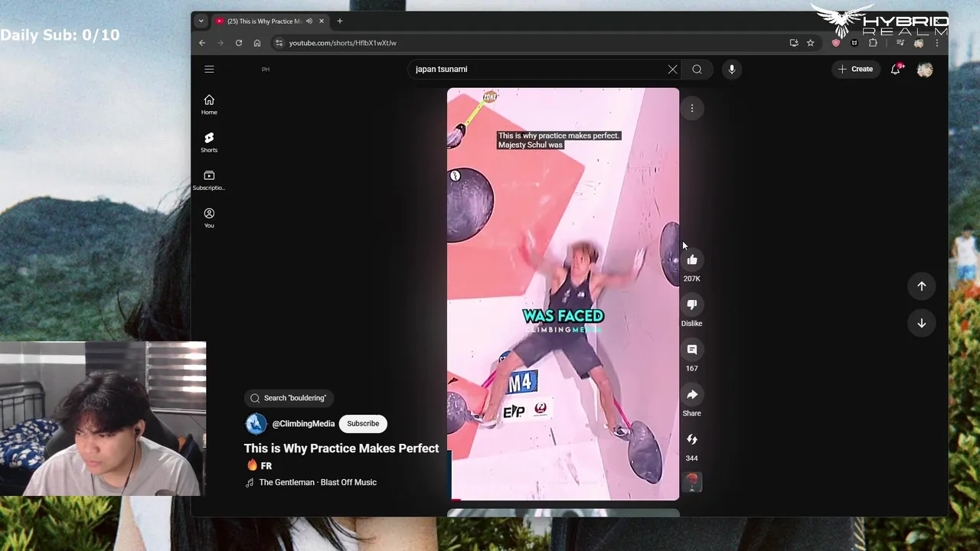The width and height of the screenshot is (980, 551).
Task: Open comments showing 167
Action: click(x=692, y=350)
